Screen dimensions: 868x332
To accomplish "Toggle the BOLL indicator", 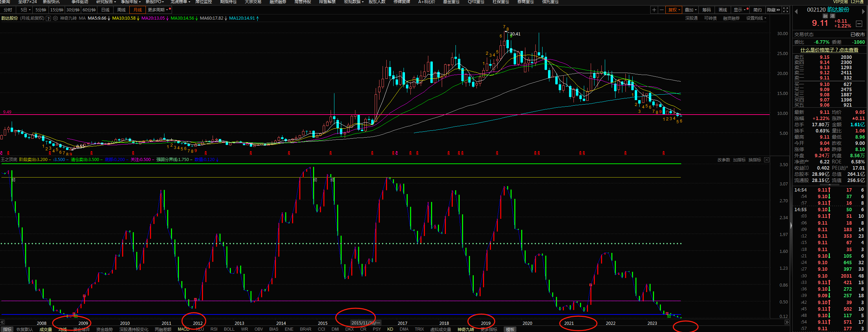I will point(229,329).
